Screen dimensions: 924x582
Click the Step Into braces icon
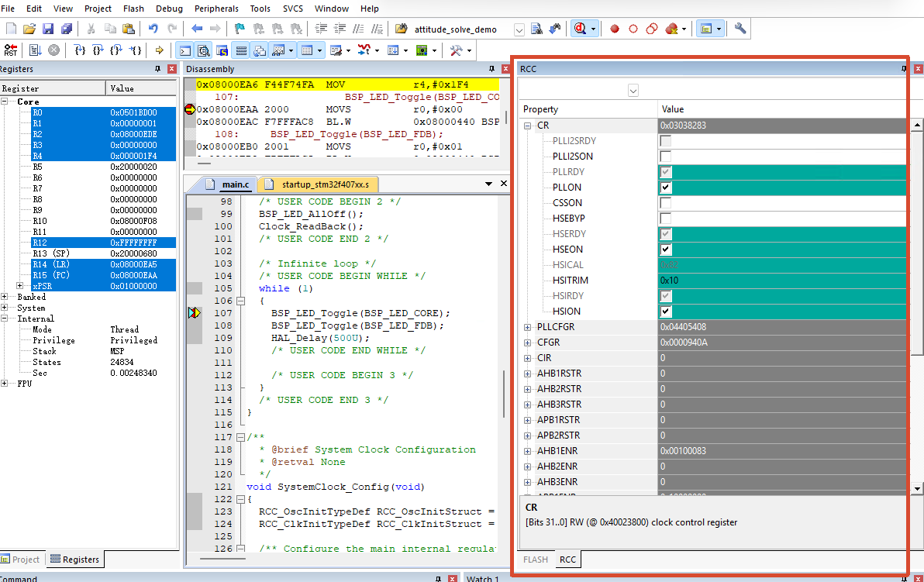pos(80,50)
